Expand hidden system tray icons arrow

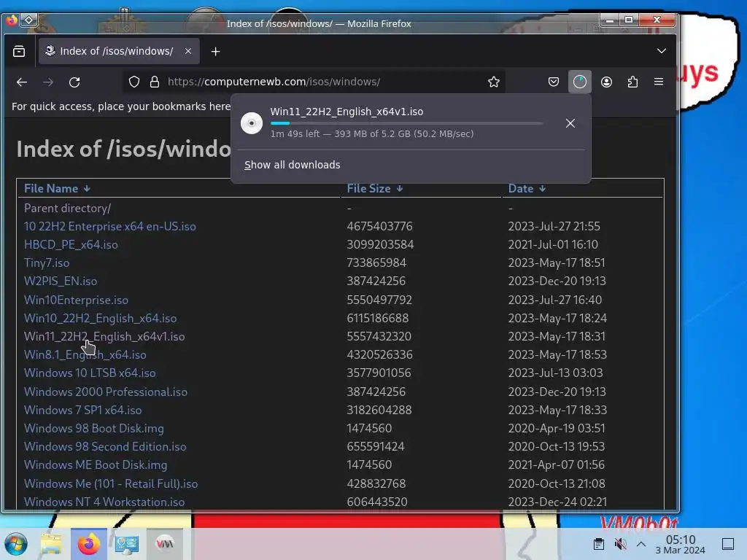[x=641, y=544]
